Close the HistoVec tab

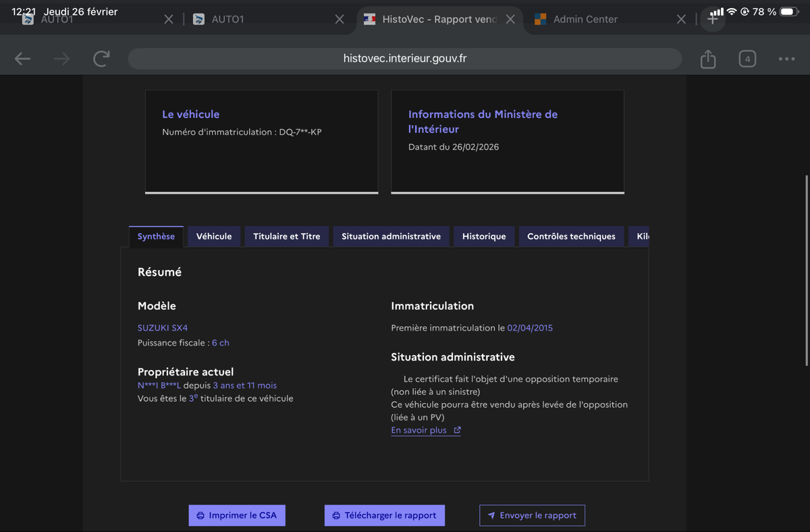pyautogui.click(x=510, y=20)
